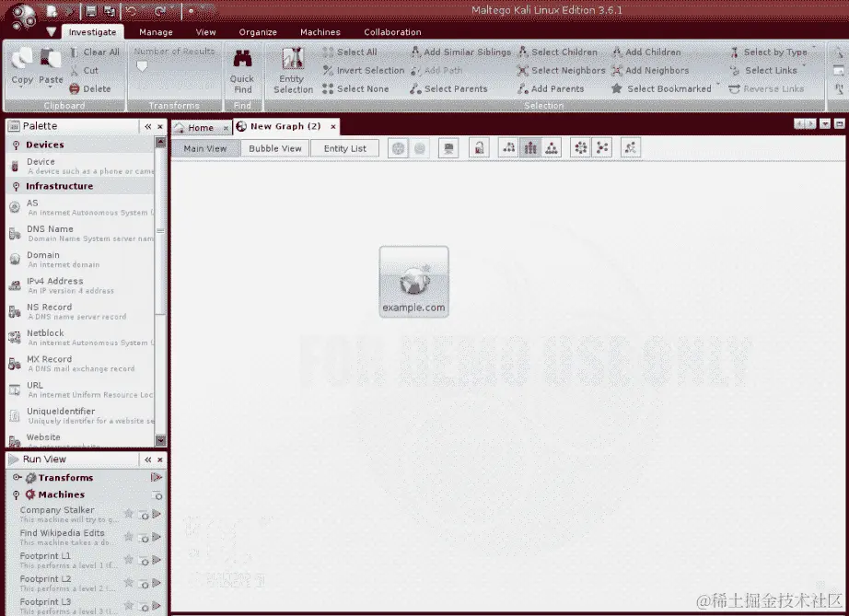
Task: Click the interactive organic layout icon at toolbar end
Action: point(631,147)
